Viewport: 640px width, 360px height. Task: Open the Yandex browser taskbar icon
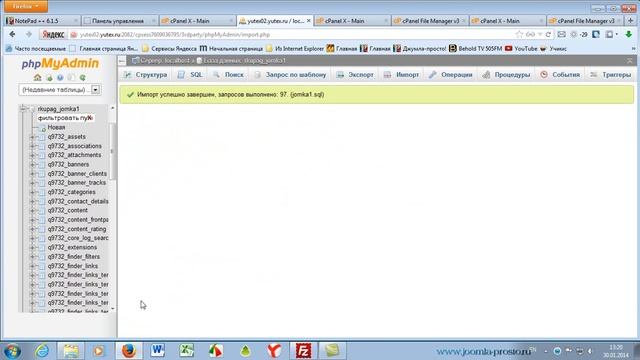pos(274,351)
